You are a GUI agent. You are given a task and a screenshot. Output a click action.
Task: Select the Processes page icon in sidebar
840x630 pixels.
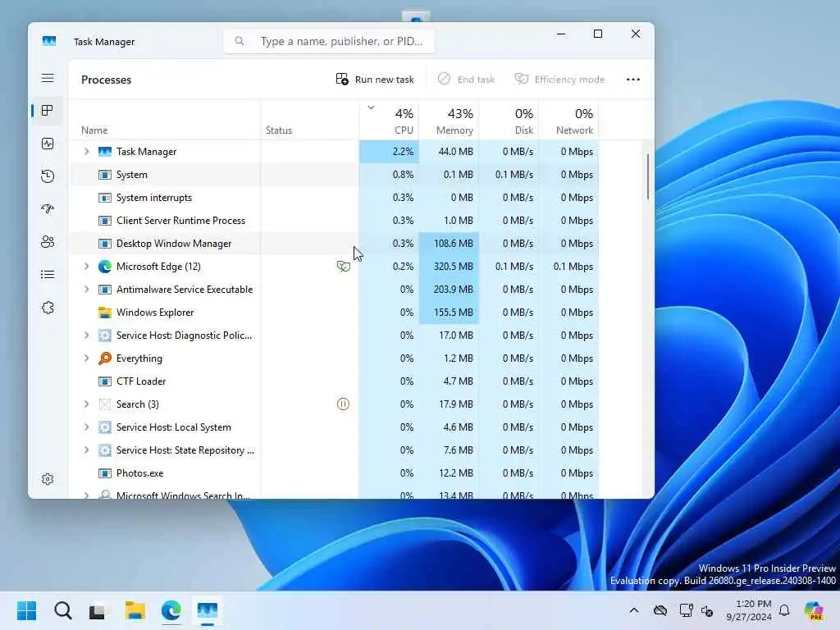pos(48,111)
